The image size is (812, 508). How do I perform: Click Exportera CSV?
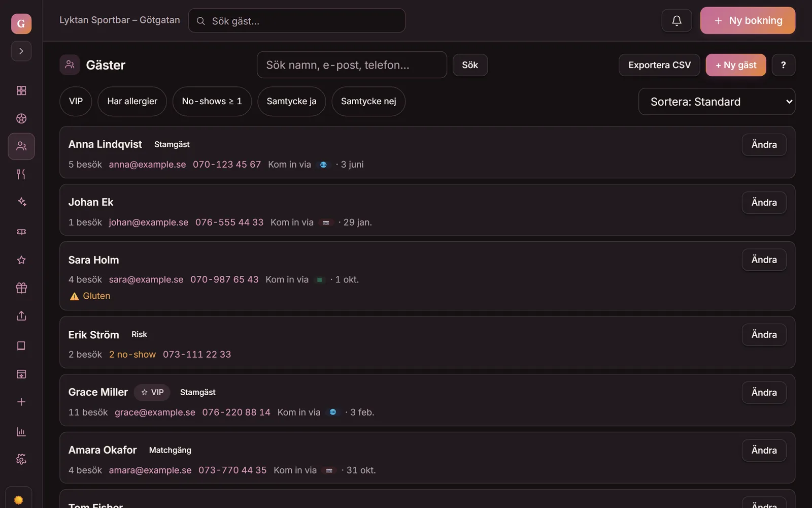[x=659, y=65]
